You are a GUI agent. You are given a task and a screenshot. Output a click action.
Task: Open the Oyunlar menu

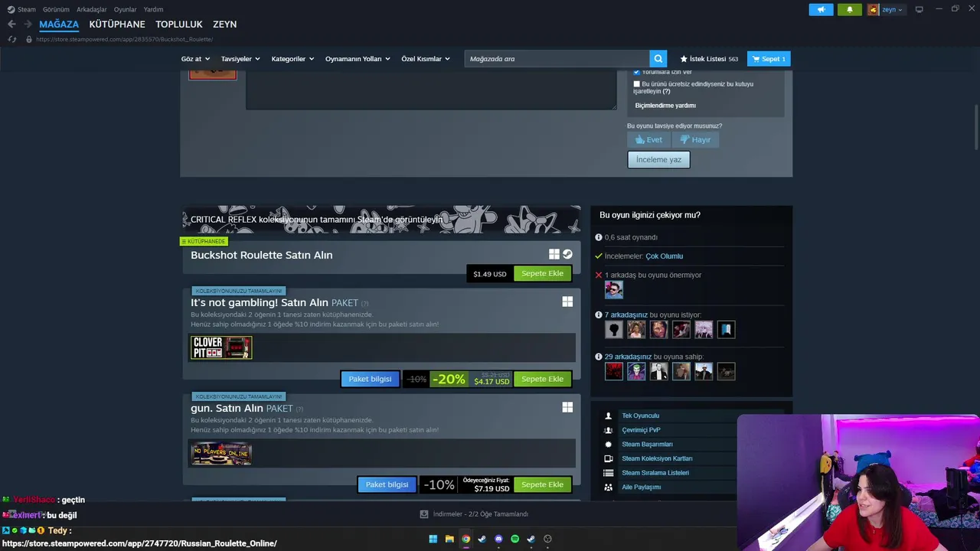click(x=125, y=9)
